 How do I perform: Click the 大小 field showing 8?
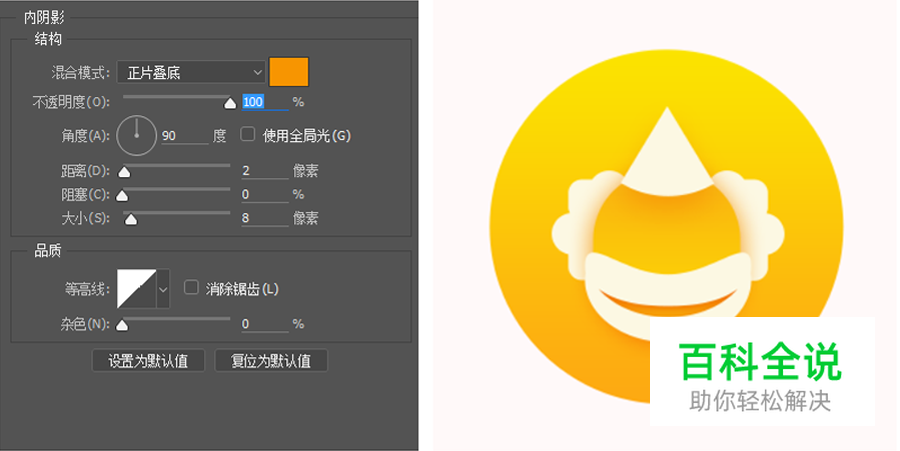pyautogui.click(x=265, y=218)
